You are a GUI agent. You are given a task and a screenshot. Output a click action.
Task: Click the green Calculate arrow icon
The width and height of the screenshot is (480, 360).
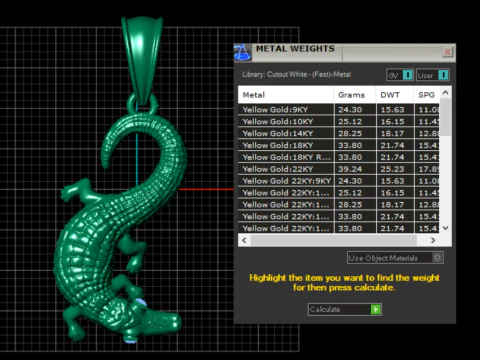click(376, 309)
